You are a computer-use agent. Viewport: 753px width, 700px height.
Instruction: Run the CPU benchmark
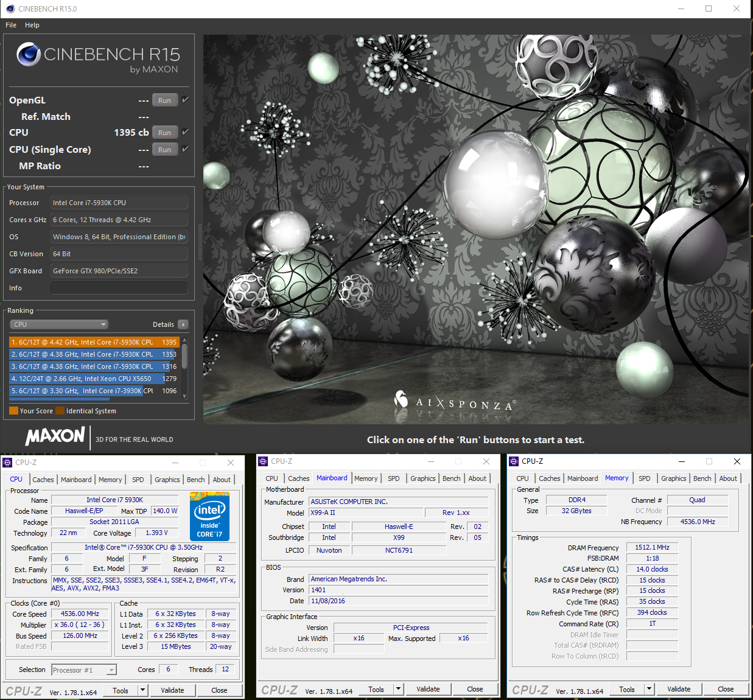point(165,133)
